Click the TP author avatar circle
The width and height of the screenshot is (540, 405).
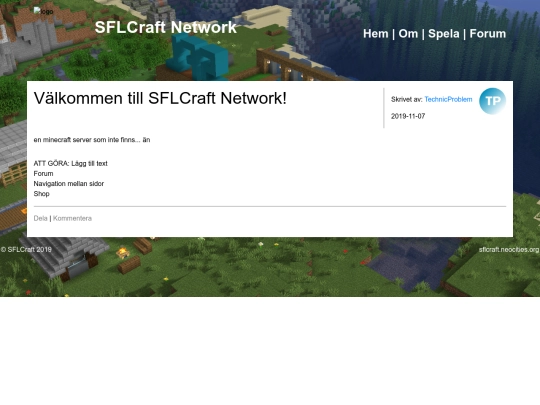pos(492,101)
